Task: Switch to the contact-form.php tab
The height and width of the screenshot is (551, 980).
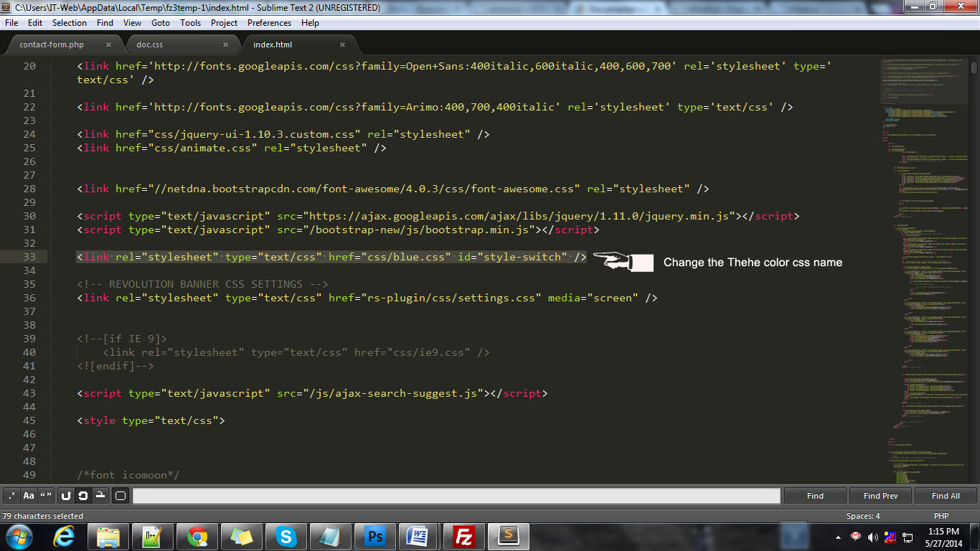Action: coord(52,44)
